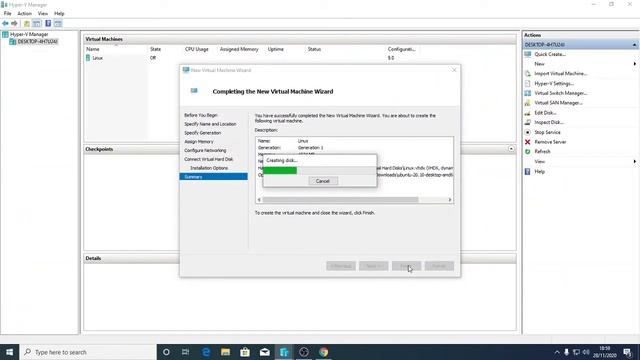Click the Virtual SAN Manager icon
The width and height of the screenshot is (640, 360).
tap(527, 103)
